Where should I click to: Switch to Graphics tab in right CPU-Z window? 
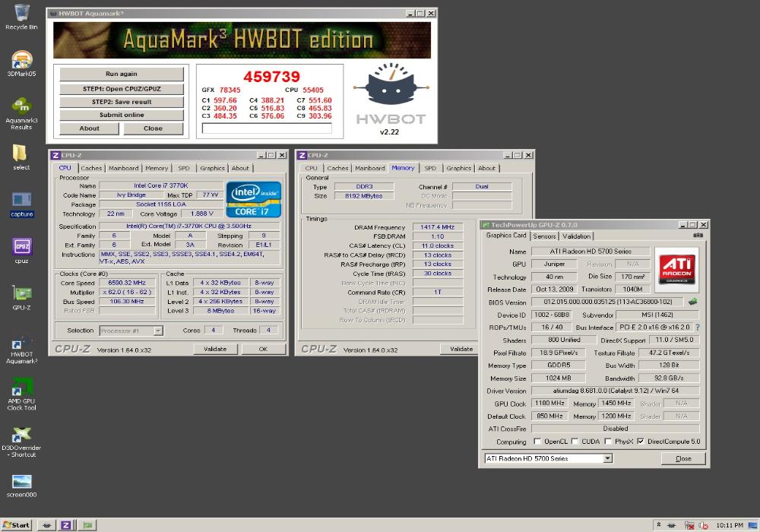(x=458, y=168)
